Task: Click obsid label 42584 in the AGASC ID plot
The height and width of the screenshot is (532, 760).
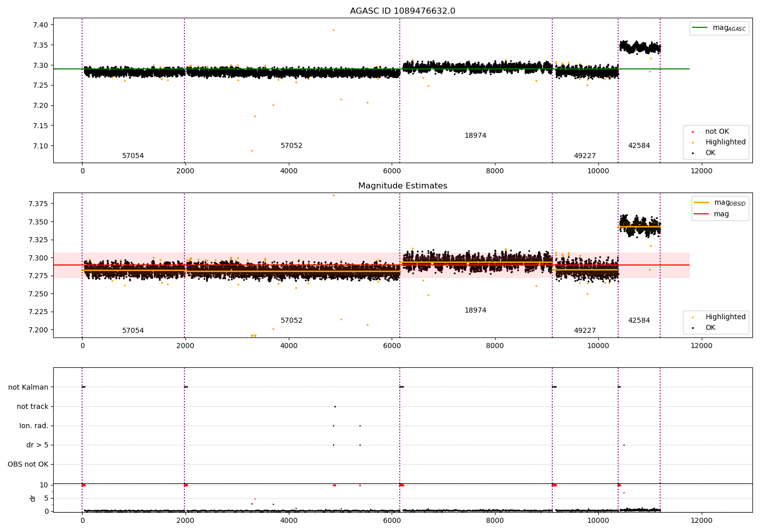Action: [639, 145]
